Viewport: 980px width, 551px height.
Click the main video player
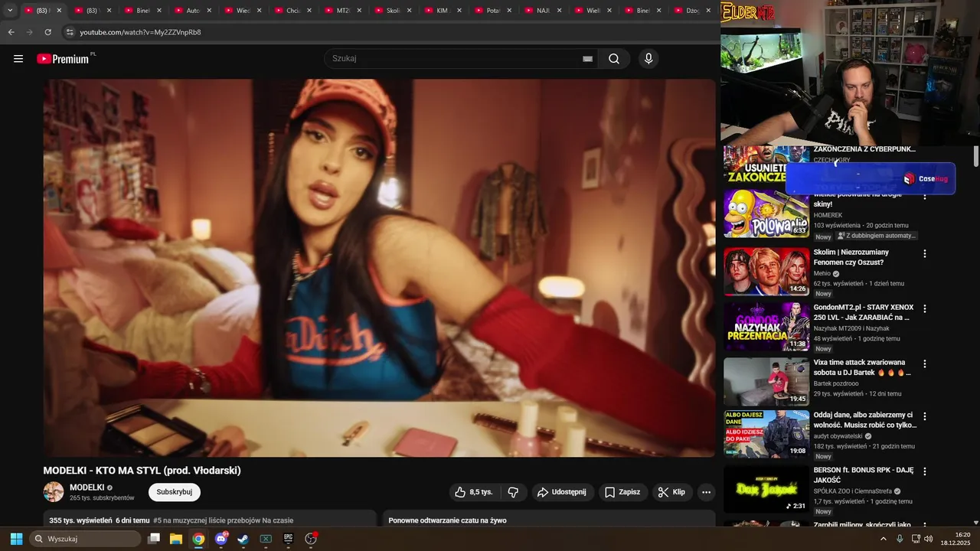point(379,268)
